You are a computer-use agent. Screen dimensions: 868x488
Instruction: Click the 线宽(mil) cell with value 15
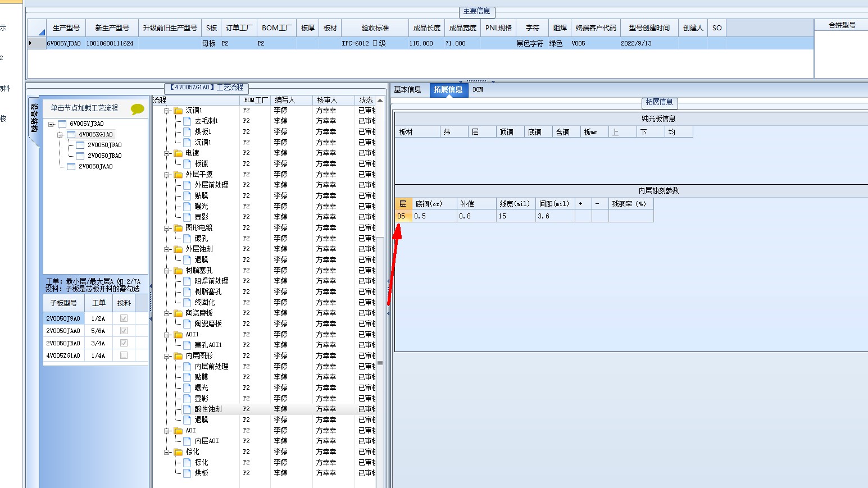[516, 216]
